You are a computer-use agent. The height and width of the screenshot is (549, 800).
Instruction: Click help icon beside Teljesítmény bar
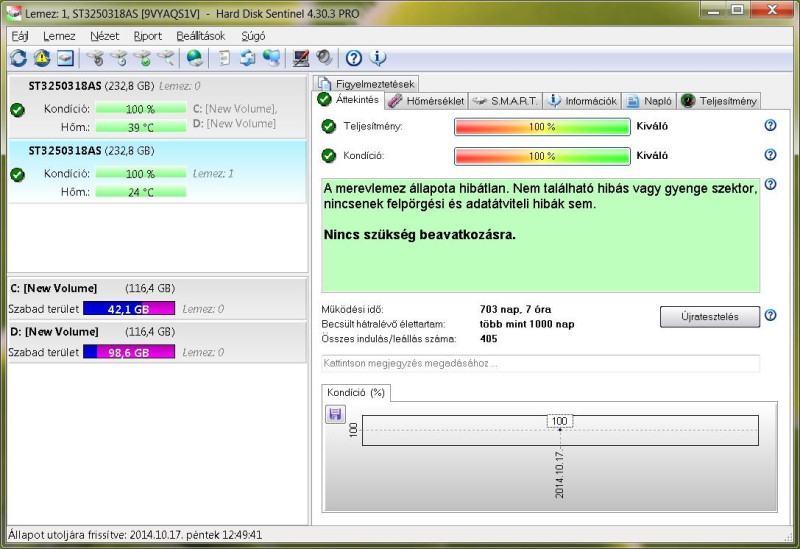pos(770,126)
